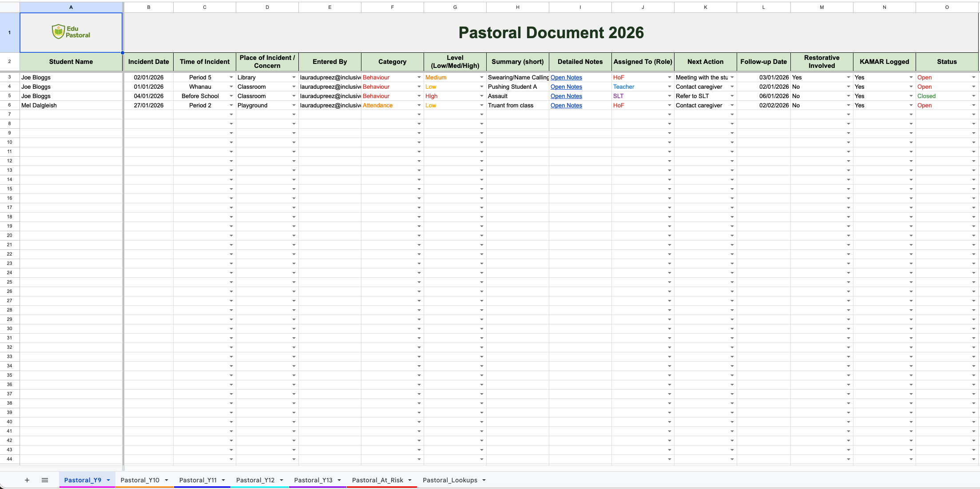Open Pastoral_Y10 tab menu arrow
Viewport: 980px width, 489px height.
point(167,480)
